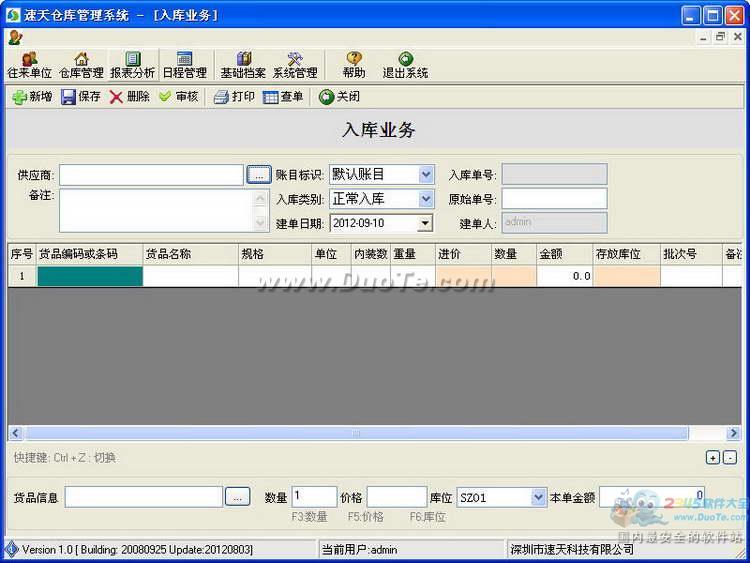Click the supplier browse ellipsis button
The height and width of the screenshot is (563, 750).
point(259,175)
